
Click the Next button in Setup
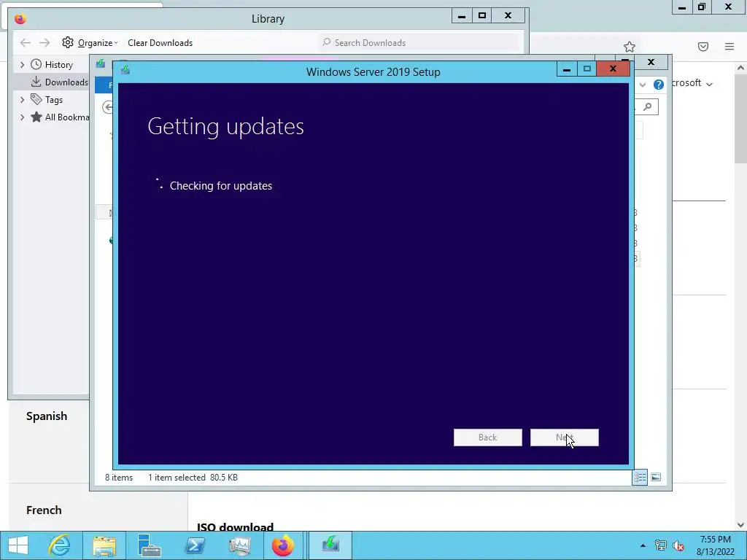click(564, 437)
